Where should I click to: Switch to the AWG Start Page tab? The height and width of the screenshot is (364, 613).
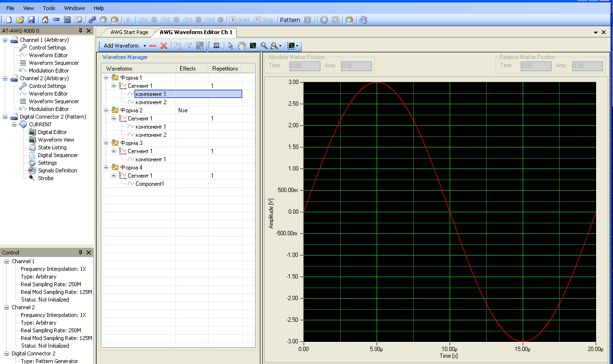click(x=129, y=32)
